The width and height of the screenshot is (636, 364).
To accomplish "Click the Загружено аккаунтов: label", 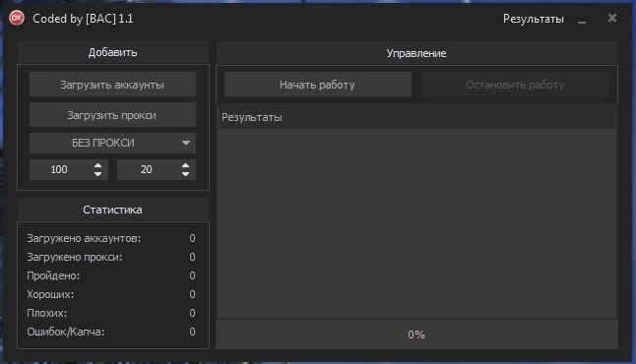I will (84, 238).
